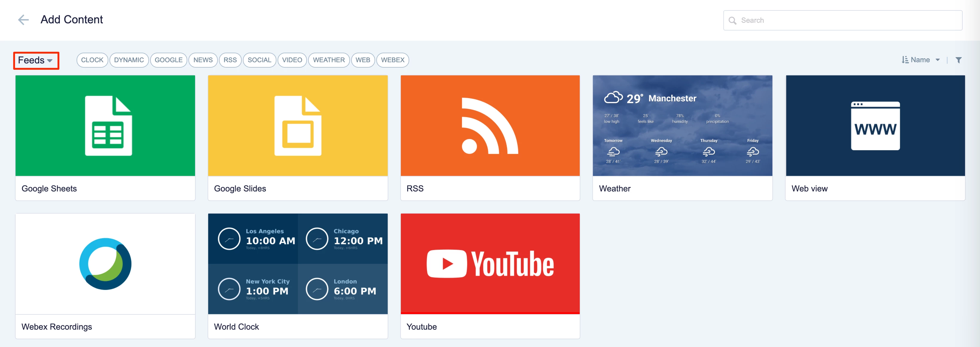Screen dimensions: 980x347
Task: Click the sort order icon beside Name
Action: [905, 60]
